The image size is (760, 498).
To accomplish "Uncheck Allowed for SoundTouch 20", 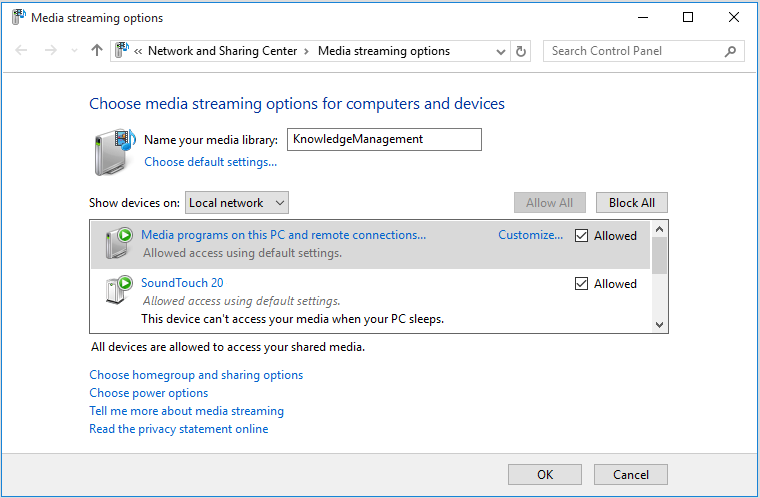I will click(x=582, y=284).
